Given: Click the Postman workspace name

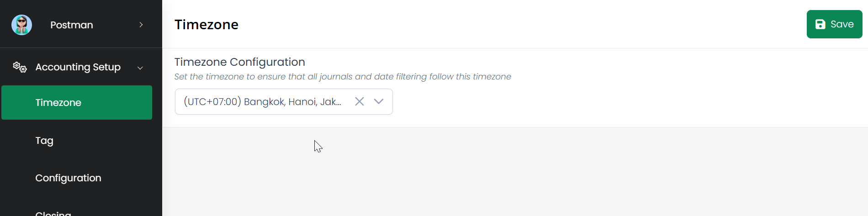Looking at the screenshot, I should coord(72,25).
